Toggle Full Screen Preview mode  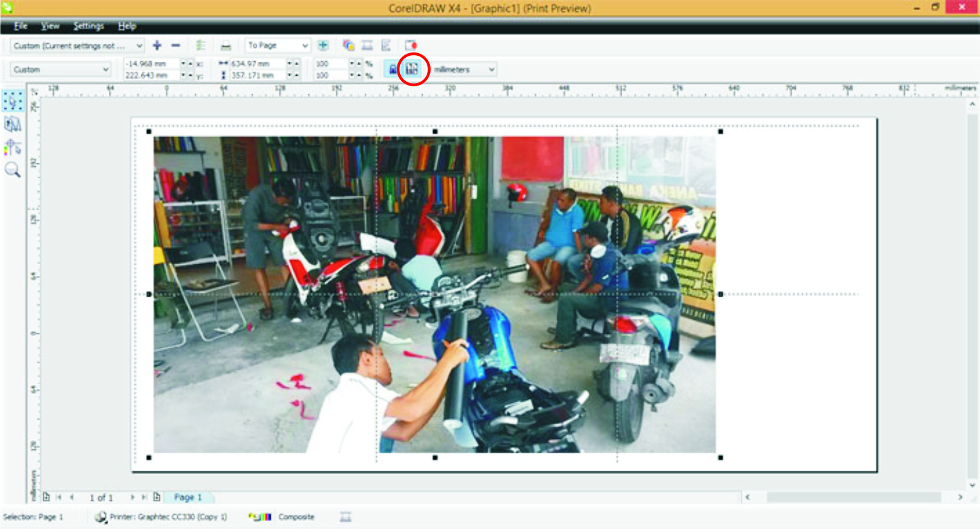[323, 45]
